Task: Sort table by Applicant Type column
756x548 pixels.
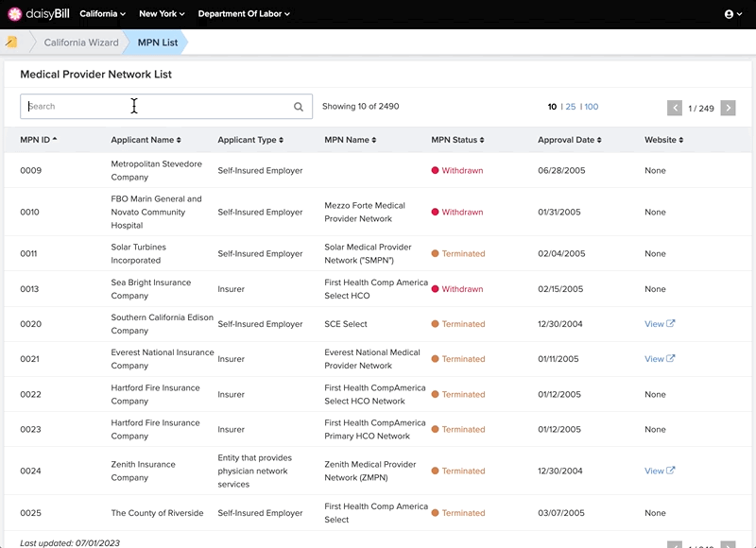Action: (250, 140)
